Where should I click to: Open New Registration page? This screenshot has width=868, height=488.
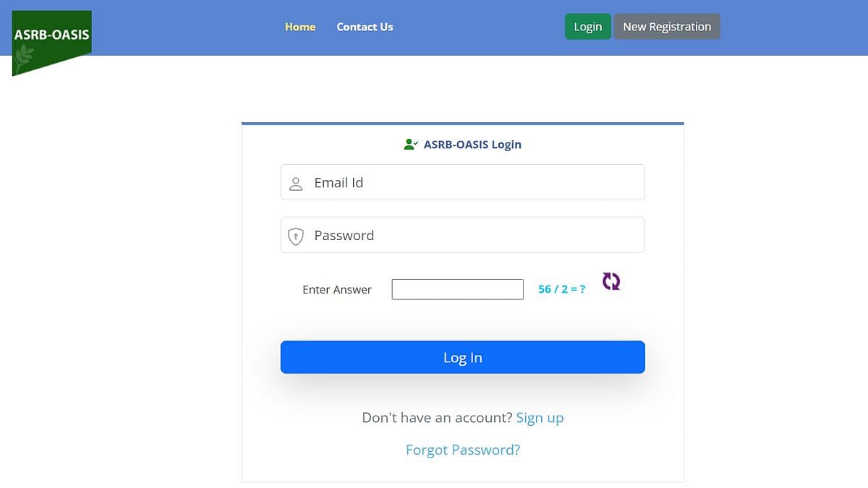(x=667, y=26)
